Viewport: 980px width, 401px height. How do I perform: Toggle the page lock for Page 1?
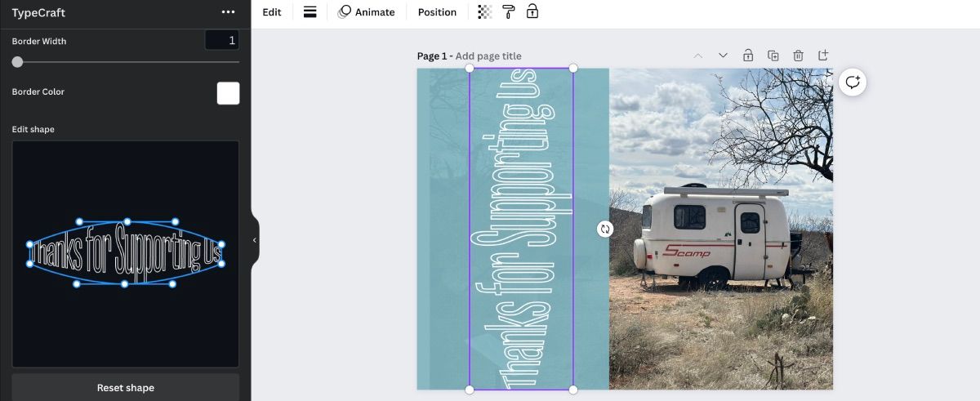[x=747, y=56]
